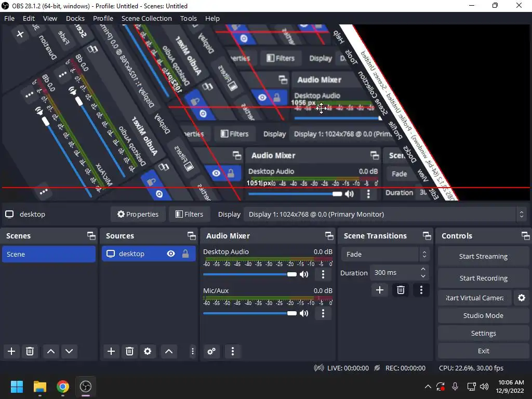
Task: Move scene up arrow
Action: tap(51, 351)
